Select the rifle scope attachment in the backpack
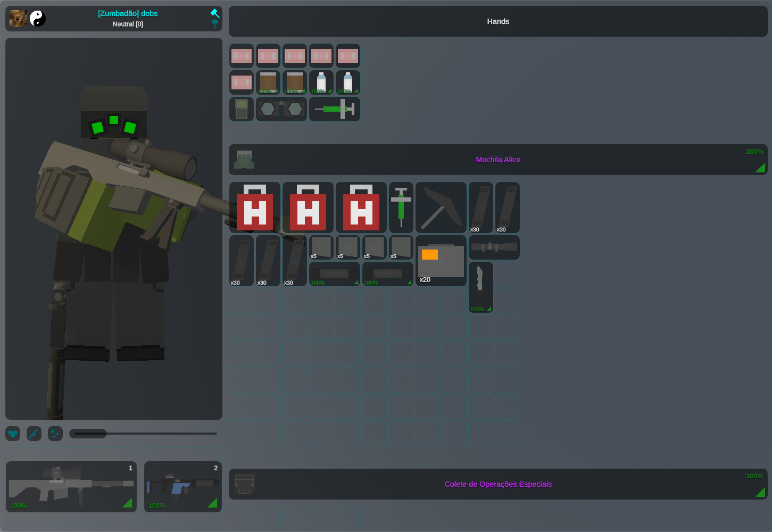 point(494,247)
